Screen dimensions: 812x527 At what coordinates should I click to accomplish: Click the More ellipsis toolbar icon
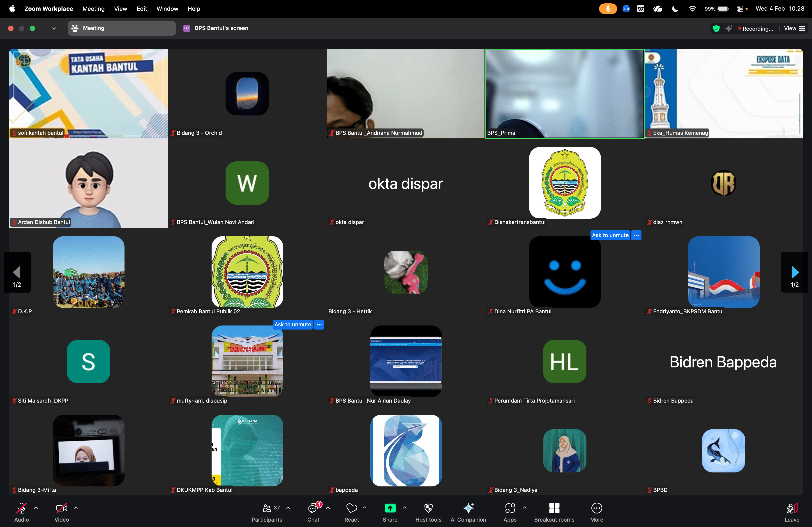[596, 508]
